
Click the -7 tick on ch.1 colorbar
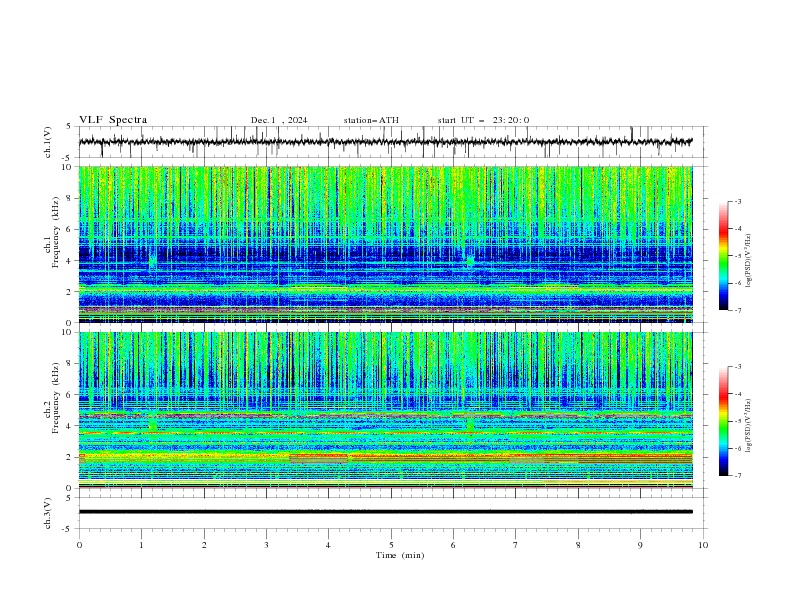(737, 310)
